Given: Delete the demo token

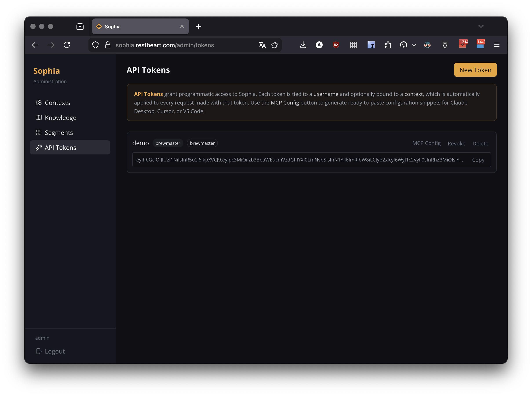Looking at the screenshot, I should (480, 143).
